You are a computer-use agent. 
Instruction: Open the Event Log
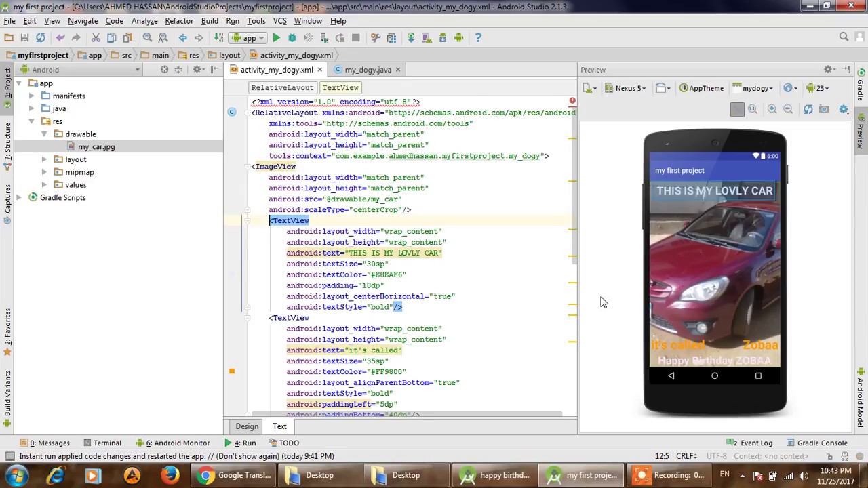pyautogui.click(x=751, y=443)
